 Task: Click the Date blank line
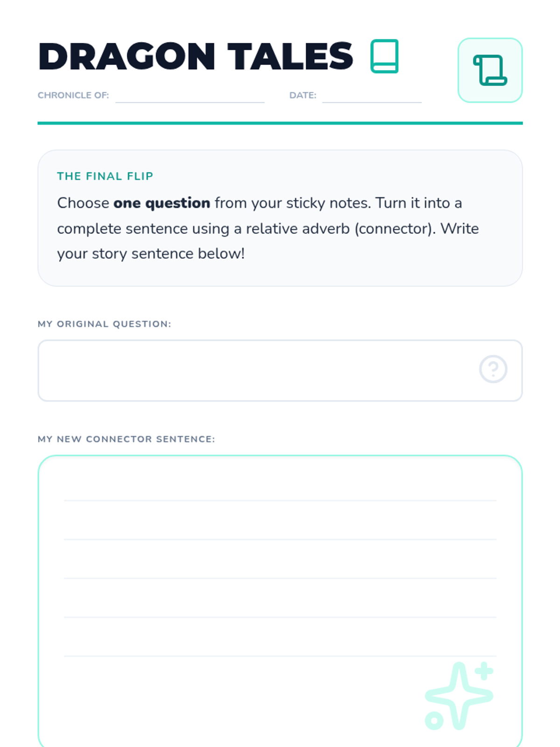pos(372,102)
